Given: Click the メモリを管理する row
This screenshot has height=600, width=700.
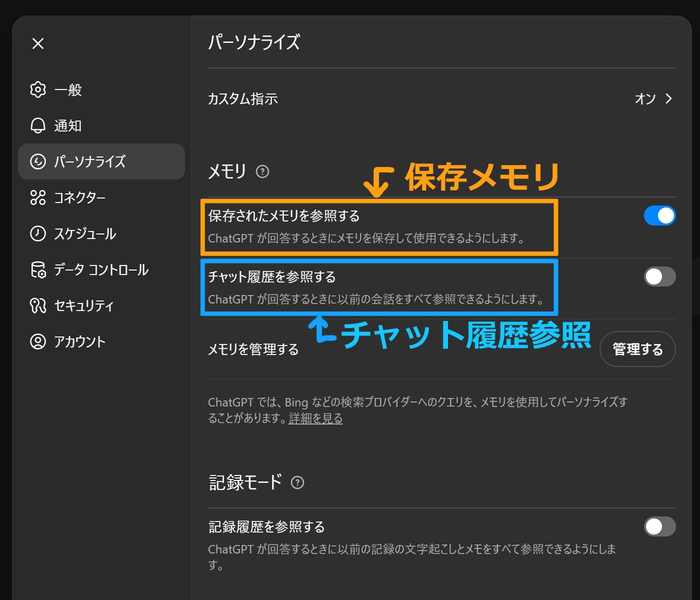Looking at the screenshot, I should [x=253, y=349].
